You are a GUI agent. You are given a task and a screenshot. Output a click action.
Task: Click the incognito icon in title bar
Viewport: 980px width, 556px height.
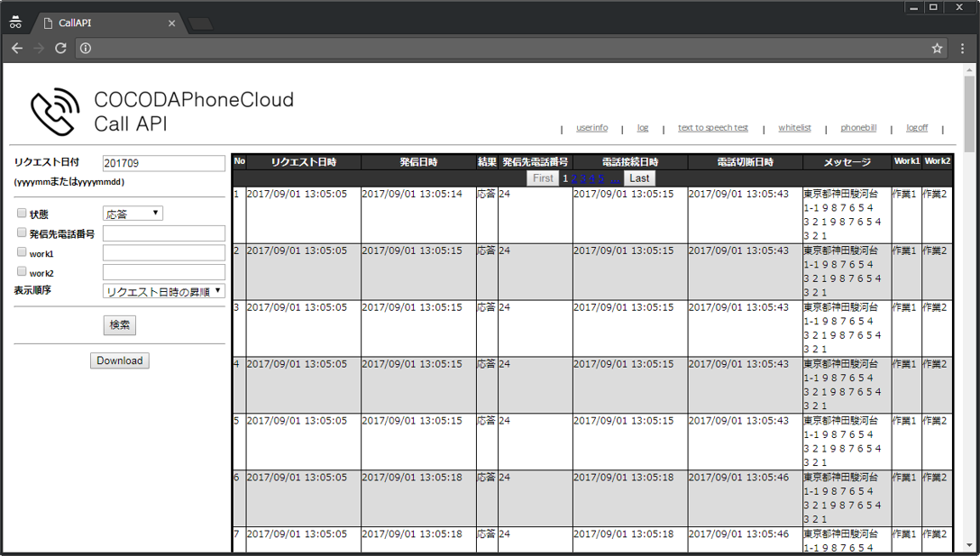pyautogui.click(x=15, y=23)
